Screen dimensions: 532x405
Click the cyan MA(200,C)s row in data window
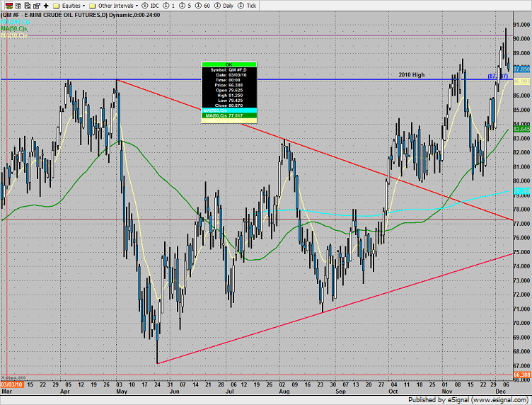229,110
